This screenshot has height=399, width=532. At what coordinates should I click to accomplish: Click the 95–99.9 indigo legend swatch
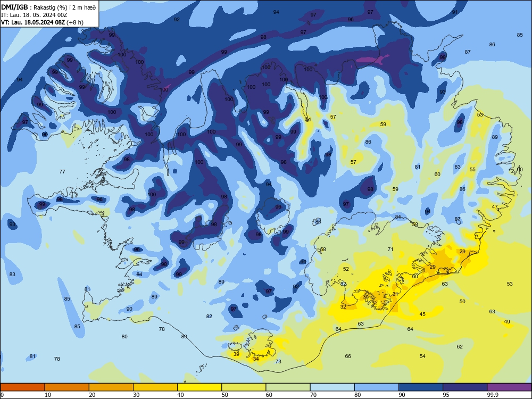coord(465,387)
